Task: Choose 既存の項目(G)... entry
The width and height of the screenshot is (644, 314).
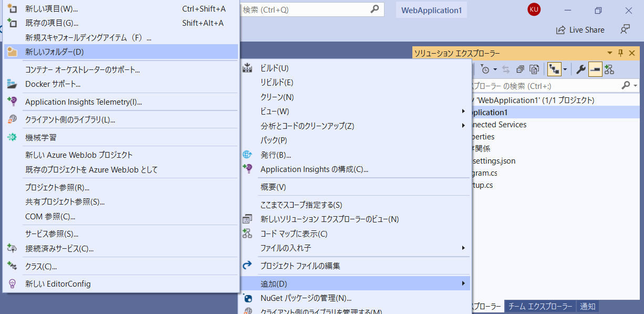Action: (121, 23)
